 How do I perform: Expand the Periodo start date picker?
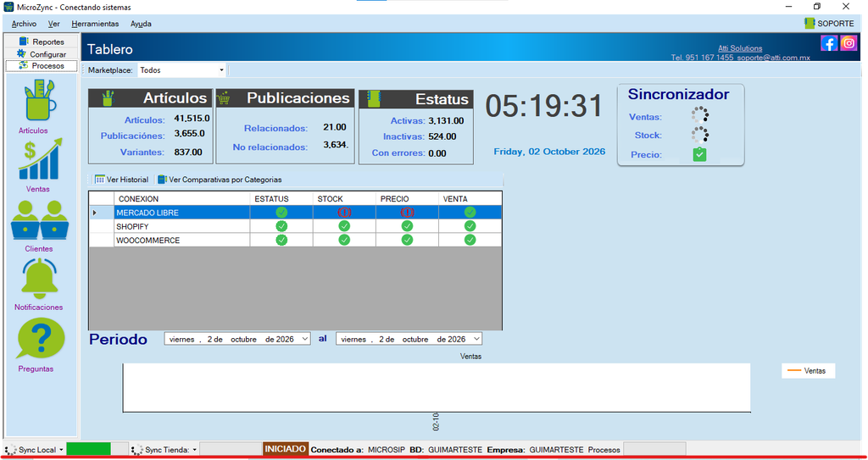[x=304, y=339]
